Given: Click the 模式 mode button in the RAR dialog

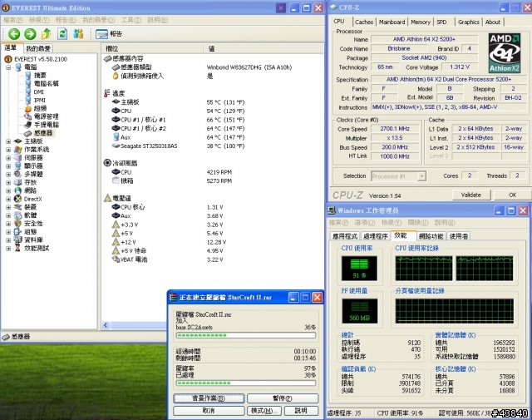Looking at the screenshot, I should click(264, 411).
